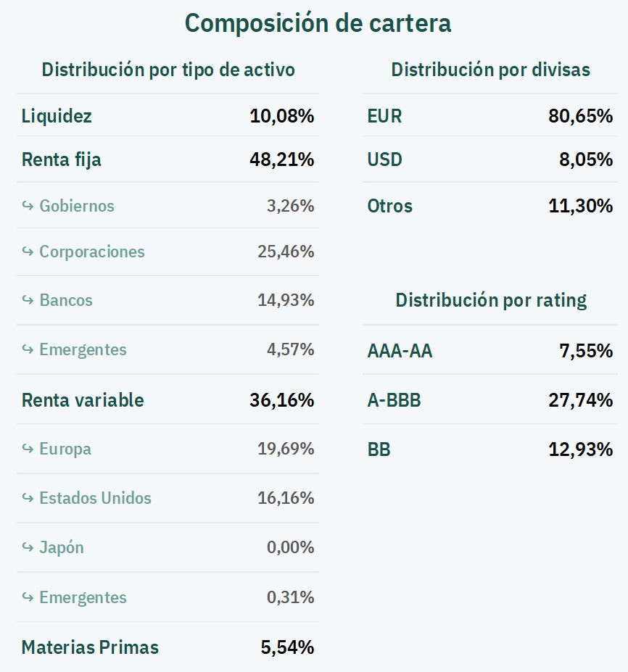Click the 'Distribución por rating' heading
This screenshot has height=672, width=628.
491,300
